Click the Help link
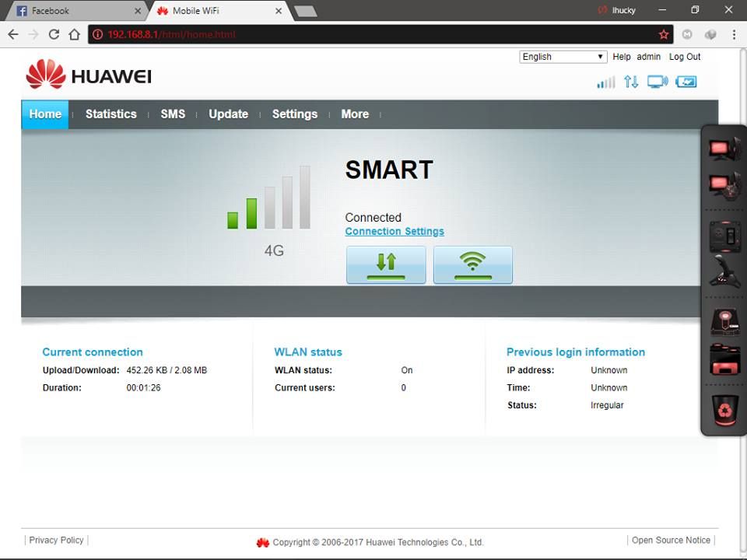 pos(621,57)
